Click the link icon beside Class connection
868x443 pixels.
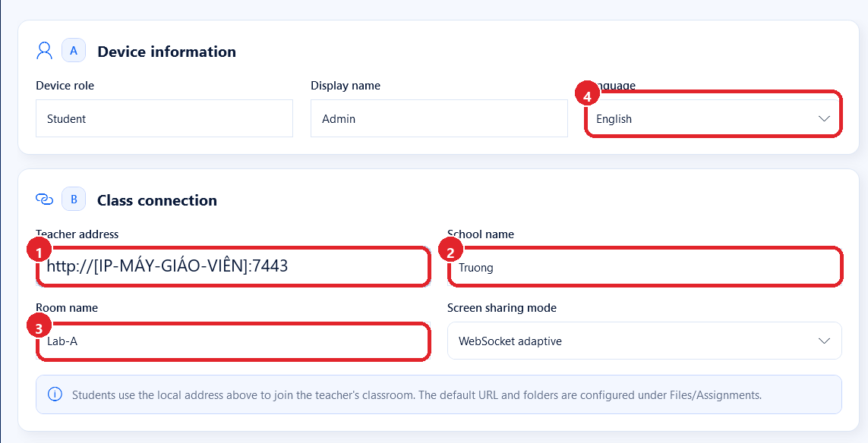(x=44, y=199)
